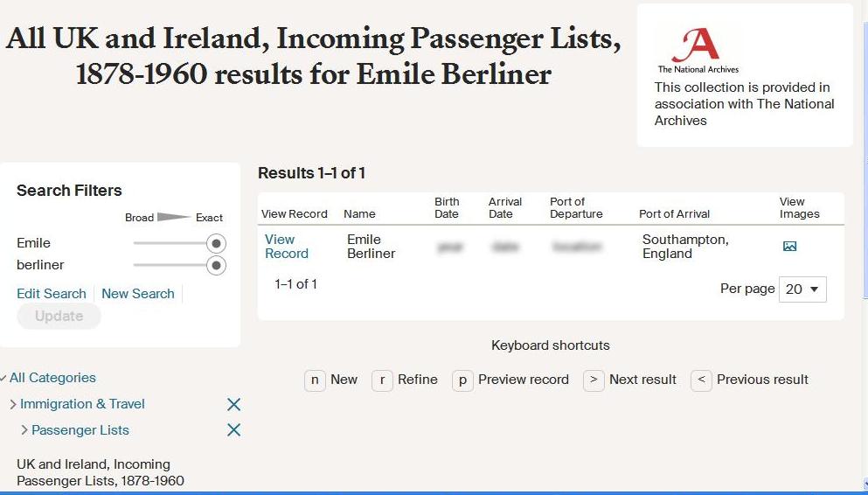Remove the Immigration & Travel category filter
This screenshot has height=495, width=868.
point(233,404)
